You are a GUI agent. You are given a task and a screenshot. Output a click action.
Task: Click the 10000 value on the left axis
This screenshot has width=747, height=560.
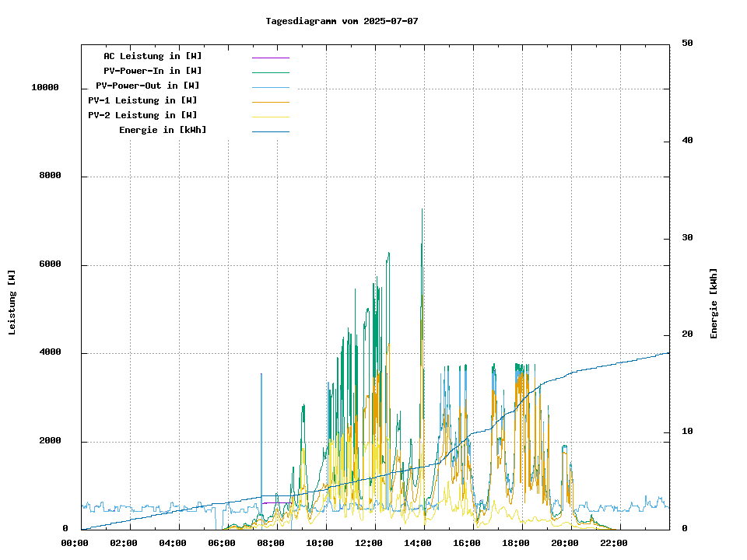(45, 87)
